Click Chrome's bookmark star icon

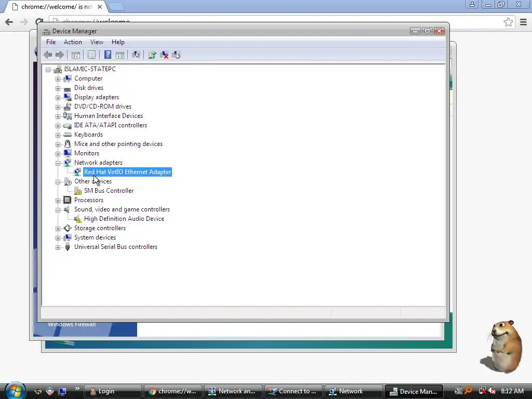click(508, 22)
